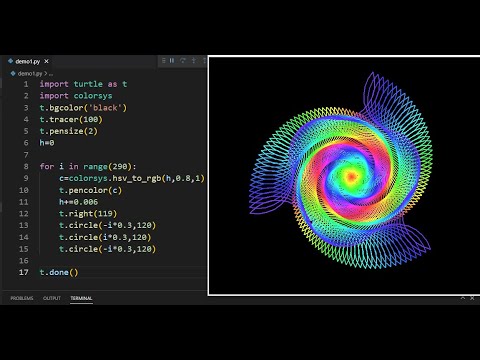
Task: Click the demo1.py breadcrumb
Action: [x=30, y=74]
